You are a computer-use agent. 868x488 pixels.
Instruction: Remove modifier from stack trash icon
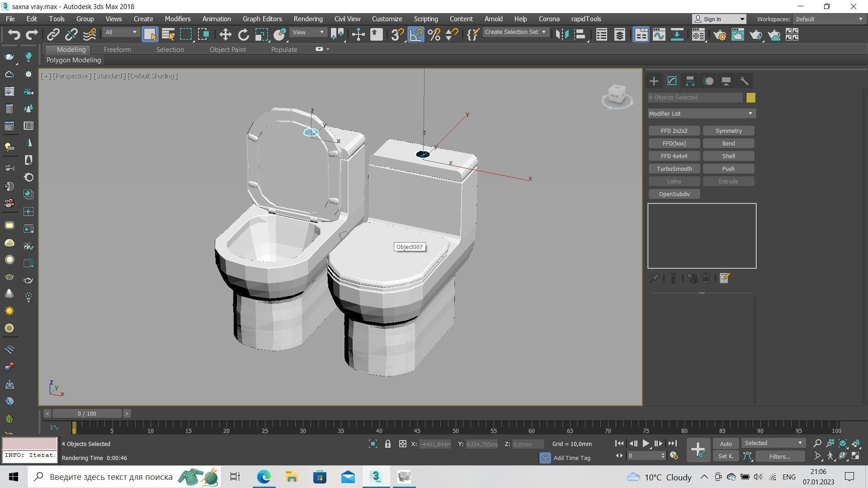click(706, 278)
